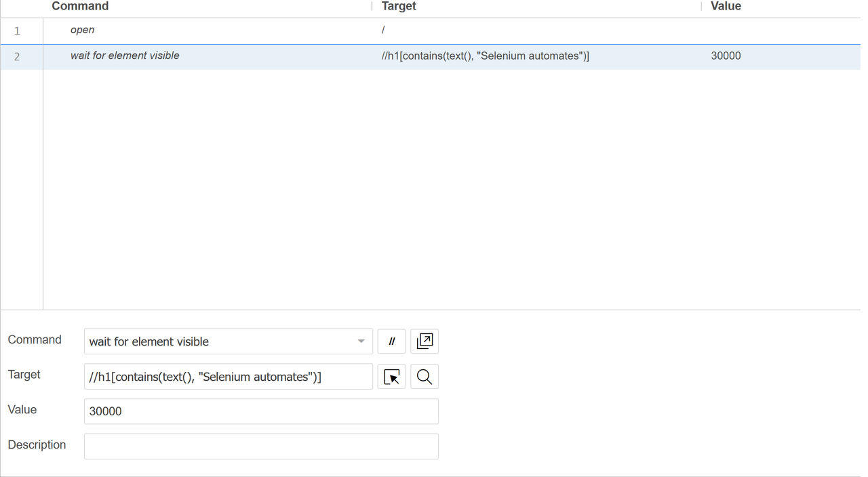Click the Value input field containing 30000

261,411
